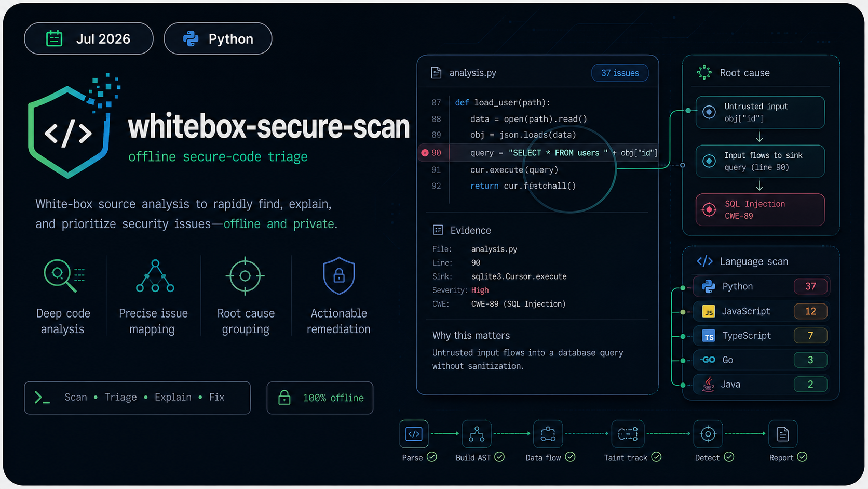Select the Go row in Language scan
Screen dimensions: 868x489
point(761,360)
